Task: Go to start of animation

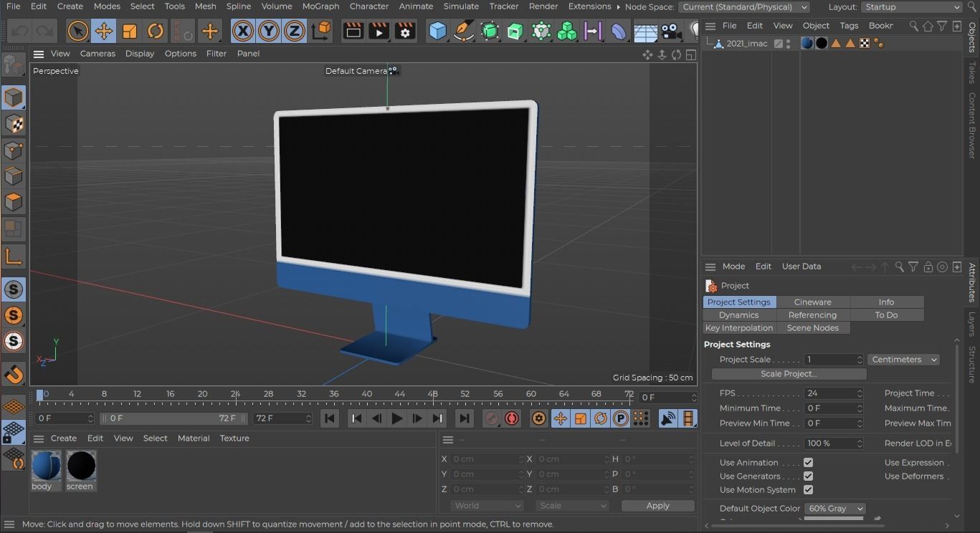Action: [330, 418]
